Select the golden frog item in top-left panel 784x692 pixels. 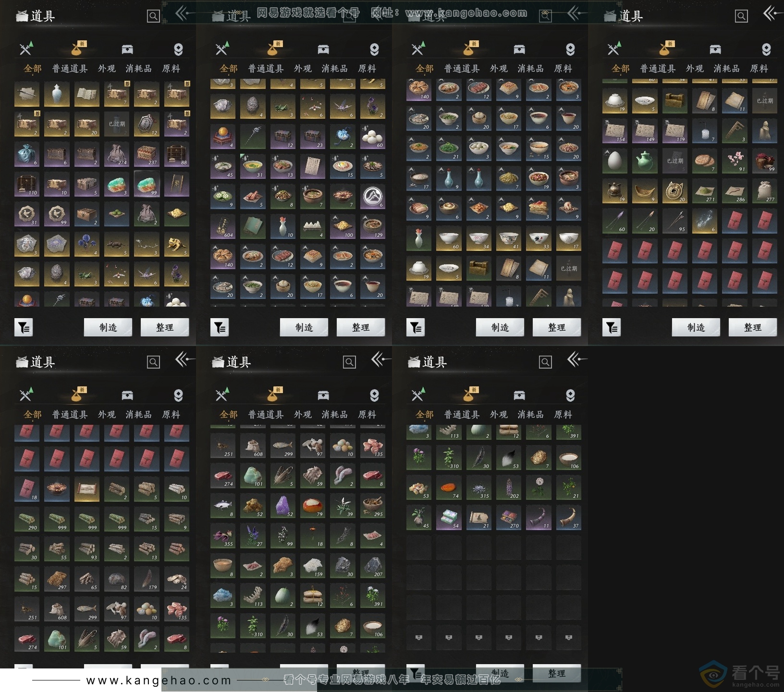pyautogui.click(x=176, y=244)
